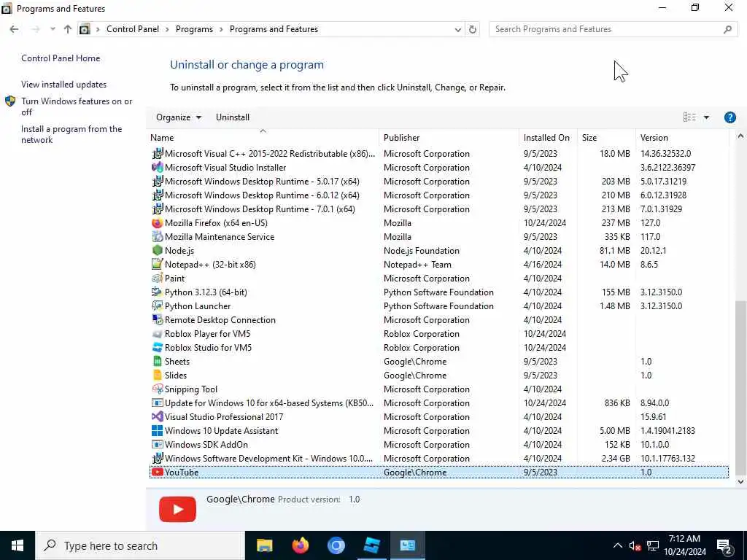The image size is (747, 560).
Task: Click the Uninstall toolbar button
Action: 233,117
